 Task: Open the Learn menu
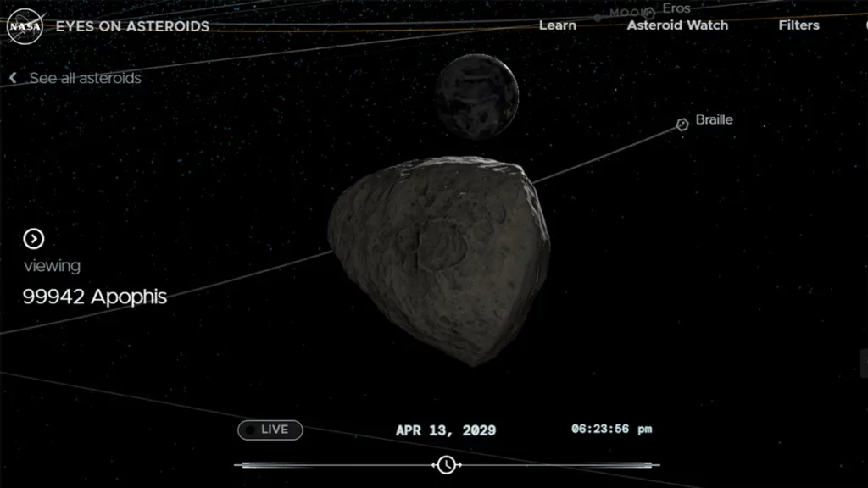coord(557,25)
